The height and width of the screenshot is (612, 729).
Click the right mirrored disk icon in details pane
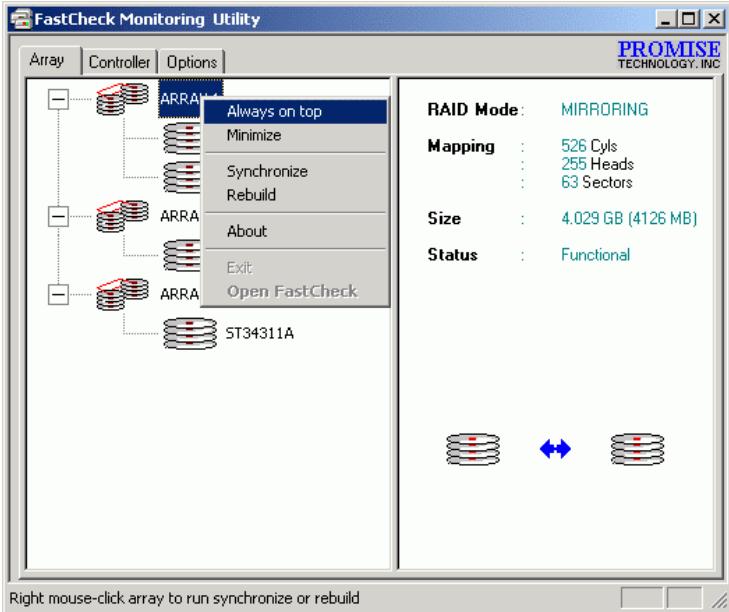(x=637, y=449)
